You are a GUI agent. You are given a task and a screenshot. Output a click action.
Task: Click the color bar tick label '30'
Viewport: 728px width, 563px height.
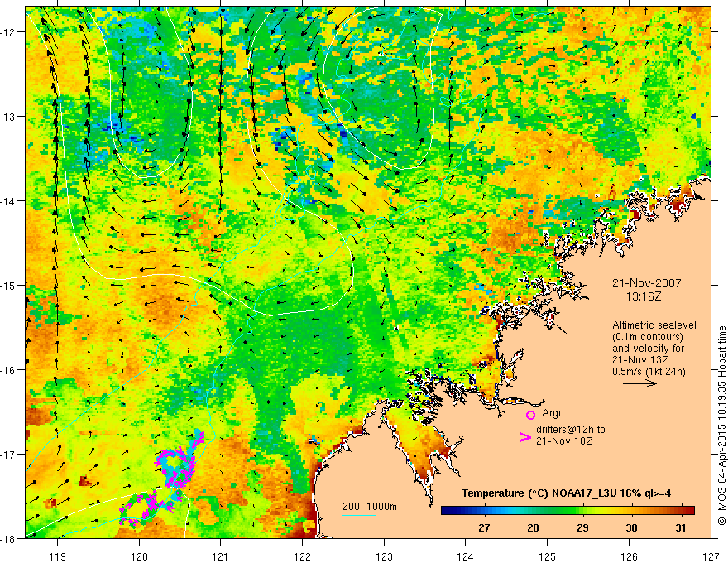[x=631, y=527]
